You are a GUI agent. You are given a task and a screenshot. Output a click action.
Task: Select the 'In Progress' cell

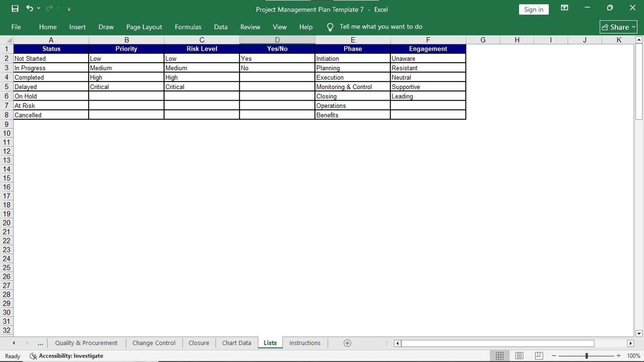51,68
